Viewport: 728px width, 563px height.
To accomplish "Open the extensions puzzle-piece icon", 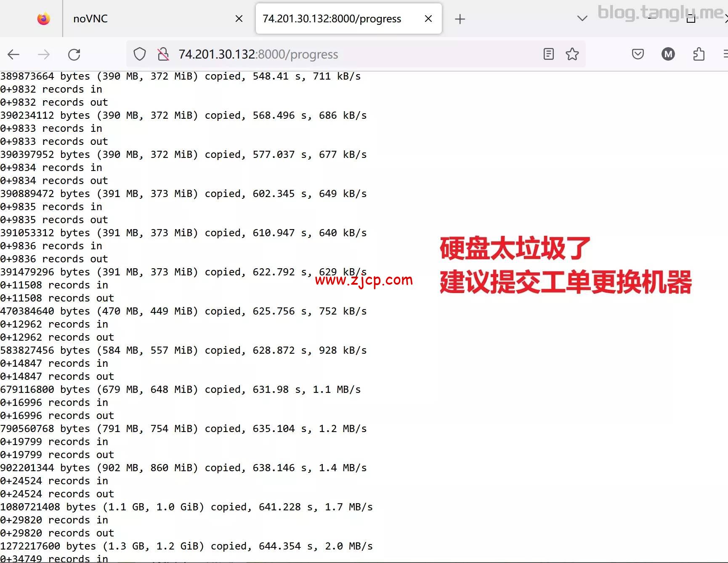I will [699, 54].
